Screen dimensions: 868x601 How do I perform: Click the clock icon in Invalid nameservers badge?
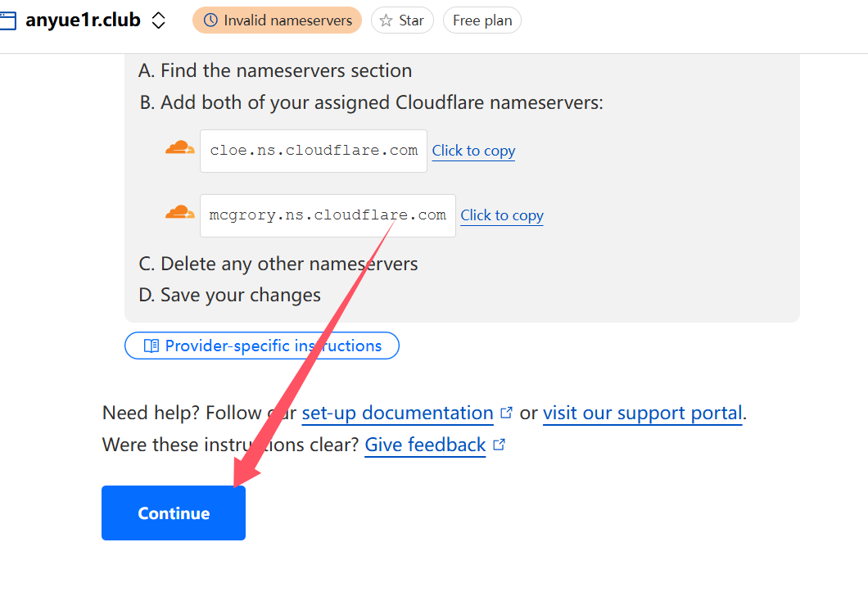(x=210, y=20)
